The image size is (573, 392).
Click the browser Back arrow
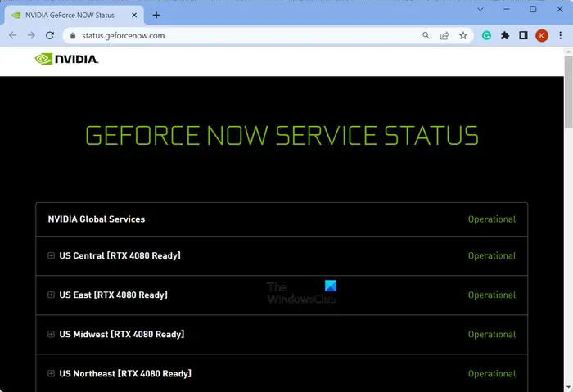coord(12,35)
